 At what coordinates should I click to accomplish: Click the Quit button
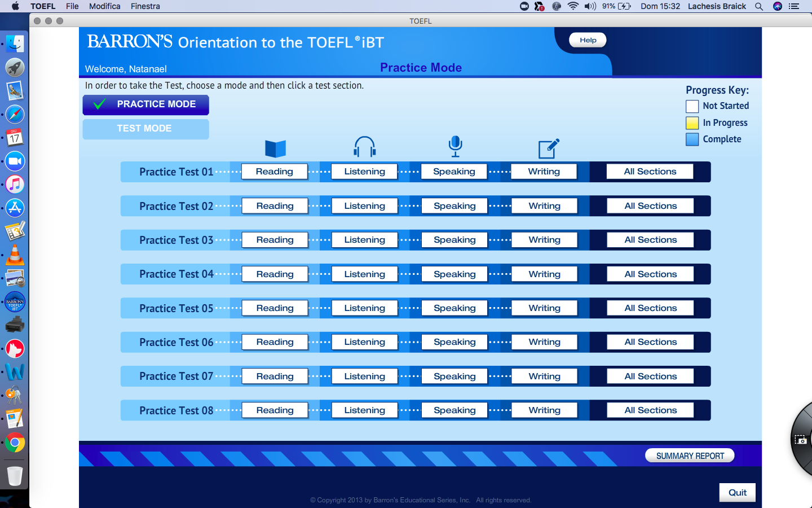tap(737, 492)
